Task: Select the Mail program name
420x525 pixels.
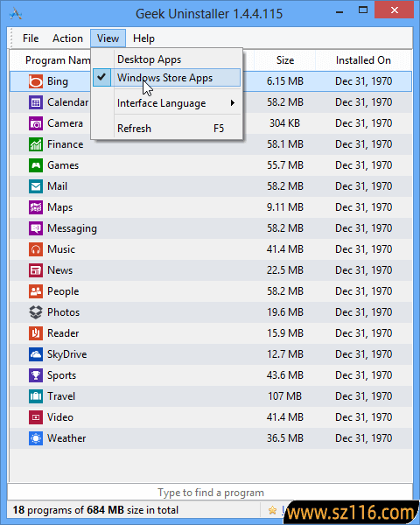Action: pos(57,186)
